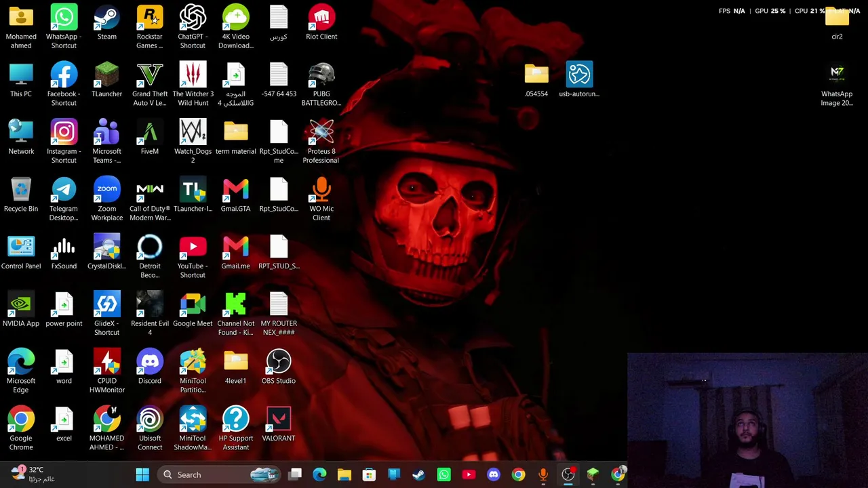The height and width of the screenshot is (488, 868).
Task: Select the VALORANT desktop shortcut
Action: (279, 424)
